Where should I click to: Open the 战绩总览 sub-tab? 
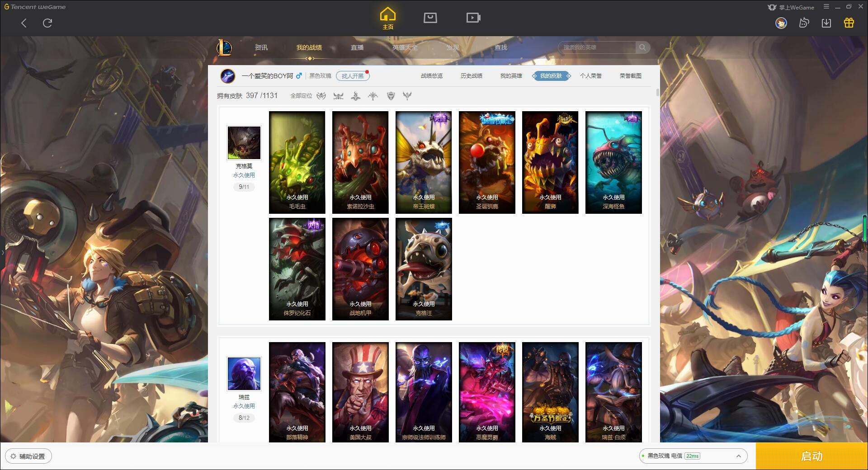(432, 76)
